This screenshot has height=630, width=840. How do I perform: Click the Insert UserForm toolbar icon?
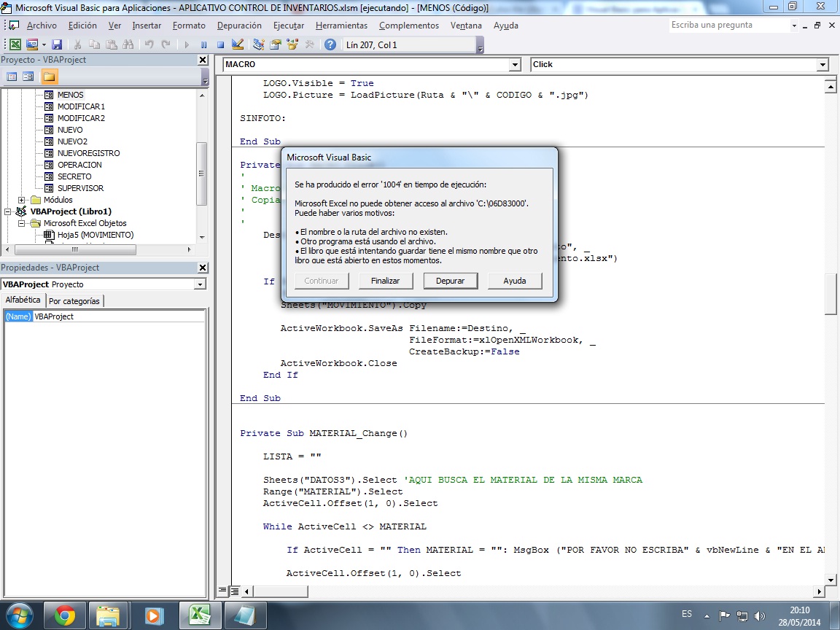(32, 45)
